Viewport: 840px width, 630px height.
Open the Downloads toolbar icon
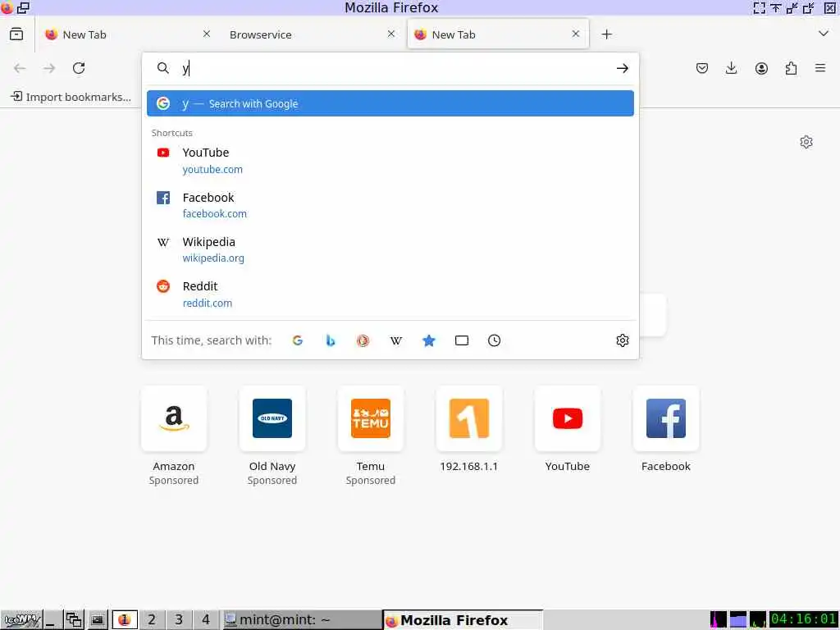[x=731, y=68]
